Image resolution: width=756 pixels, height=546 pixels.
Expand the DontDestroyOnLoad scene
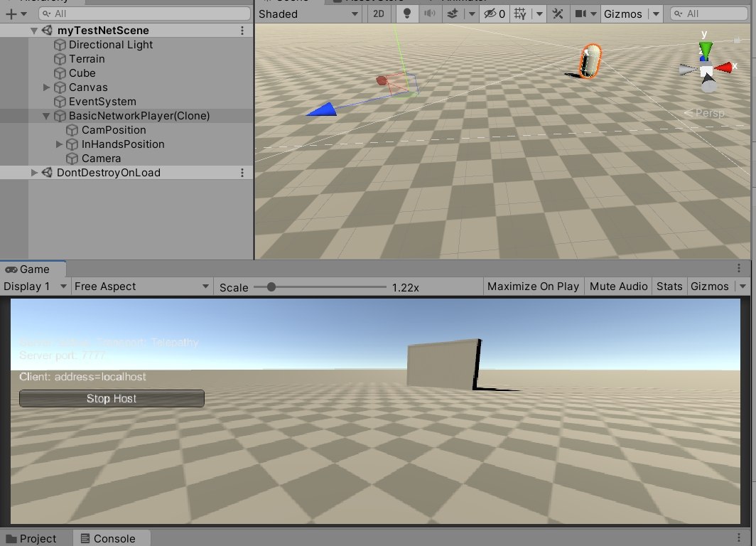point(34,173)
